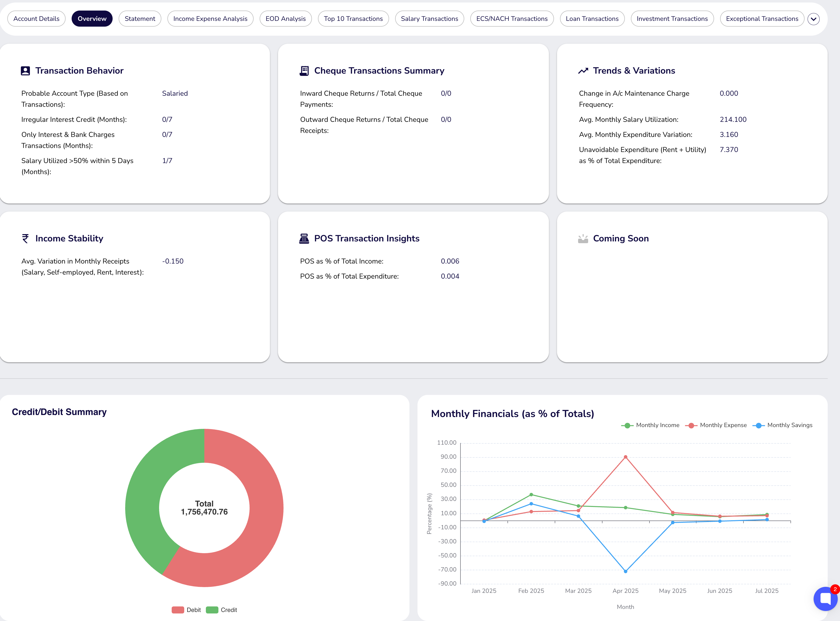The image size is (840, 621).
Task: Expand more tabs with chevron button
Action: [813, 19]
